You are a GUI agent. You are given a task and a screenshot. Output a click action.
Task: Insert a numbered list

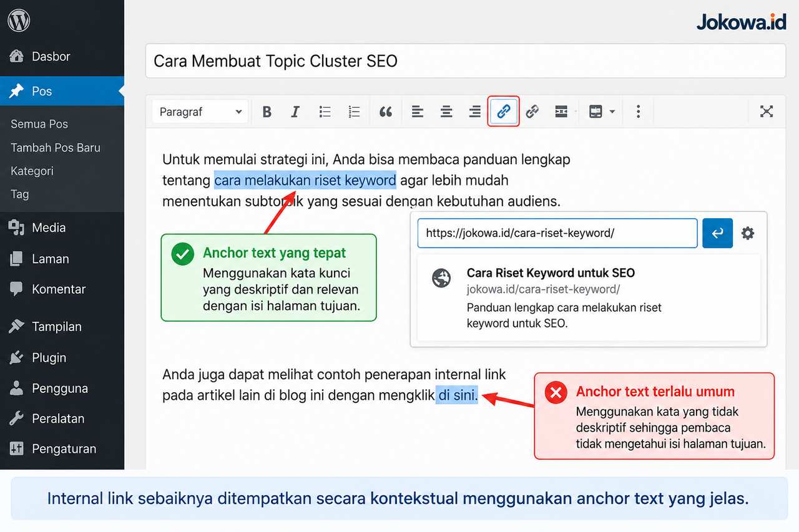click(354, 112)
